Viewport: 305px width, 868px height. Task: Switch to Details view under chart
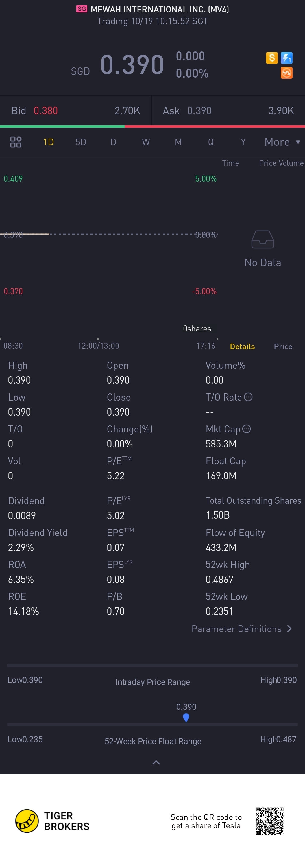tap(242, 346)
